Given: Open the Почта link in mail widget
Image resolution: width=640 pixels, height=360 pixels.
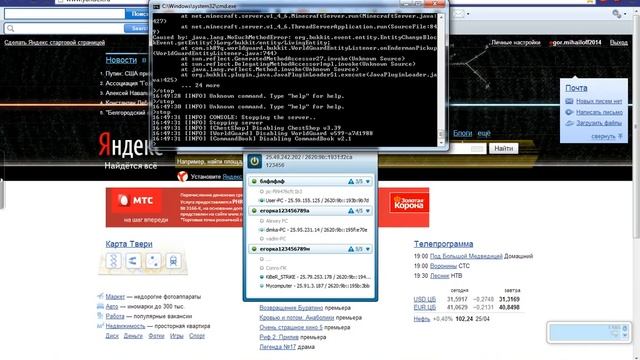Looking at the screenshot, I should tap(576, 88).
